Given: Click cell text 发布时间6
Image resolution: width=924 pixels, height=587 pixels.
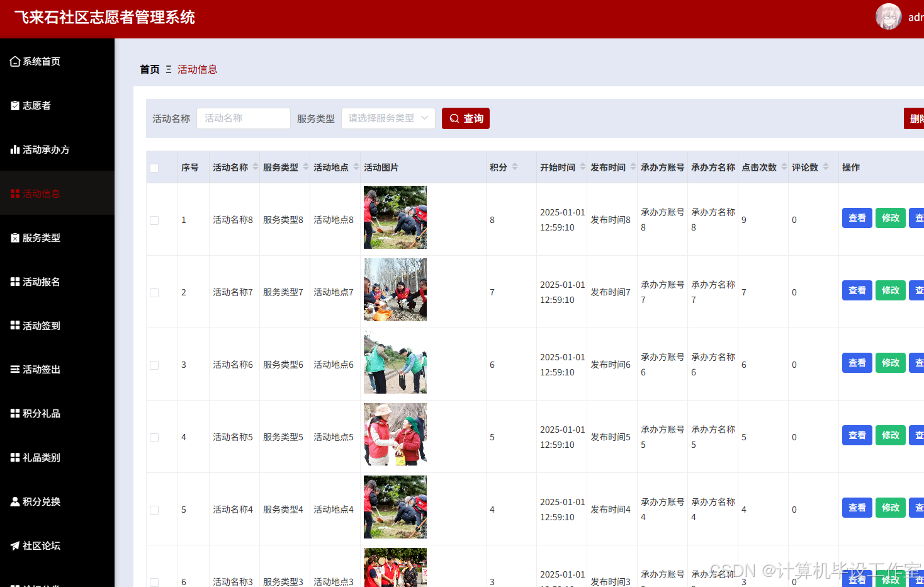Looking at the screenshot, I should click(611, 365).
